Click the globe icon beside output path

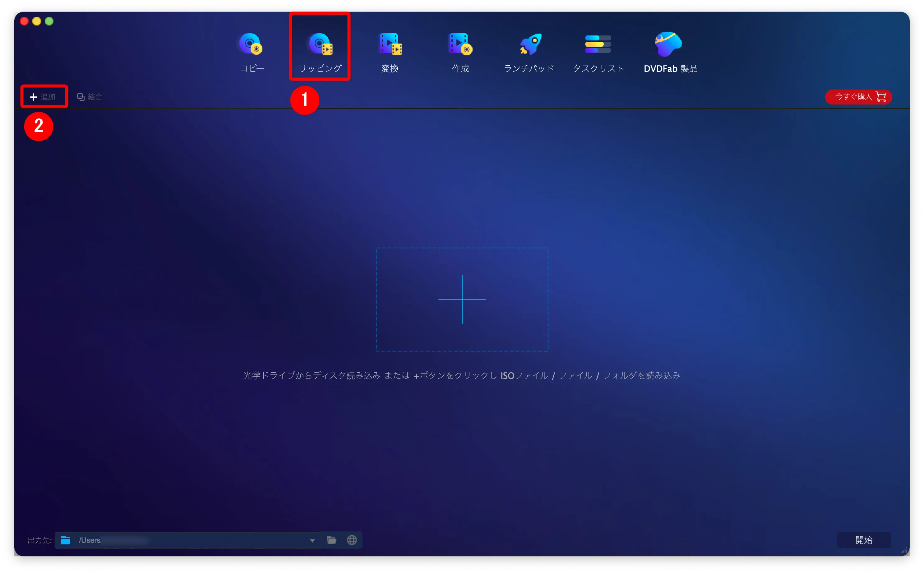click(x=352, y=540)
